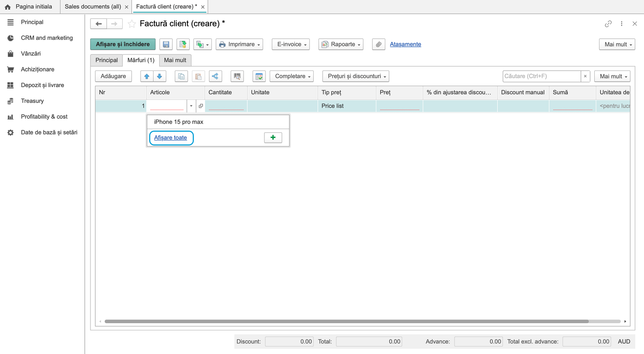Switch to the Principal form tab
The width and height of the screenshot is (644, 354).
(106, 60)
